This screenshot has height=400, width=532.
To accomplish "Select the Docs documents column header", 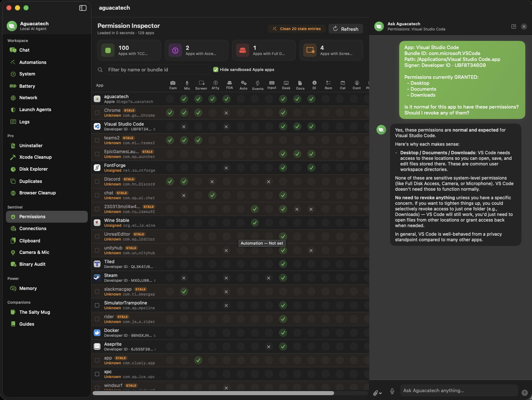I will [300, 85].
